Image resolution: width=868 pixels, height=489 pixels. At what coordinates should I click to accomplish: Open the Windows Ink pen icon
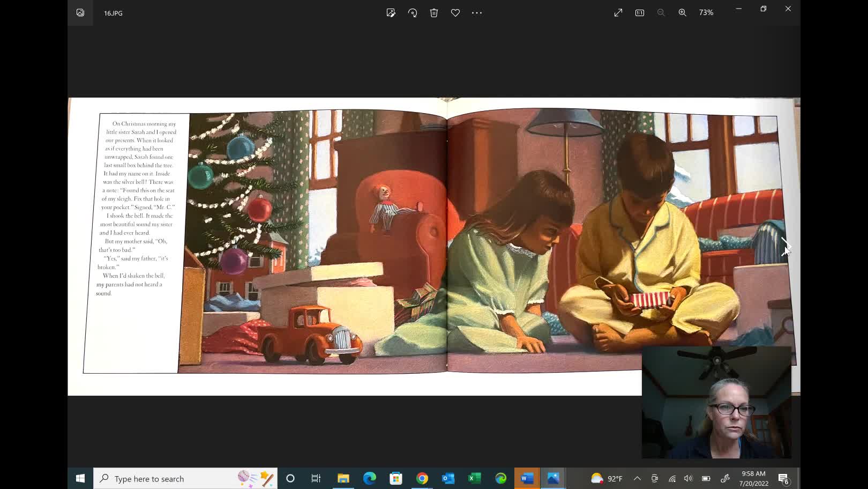[x=725, y=478]
